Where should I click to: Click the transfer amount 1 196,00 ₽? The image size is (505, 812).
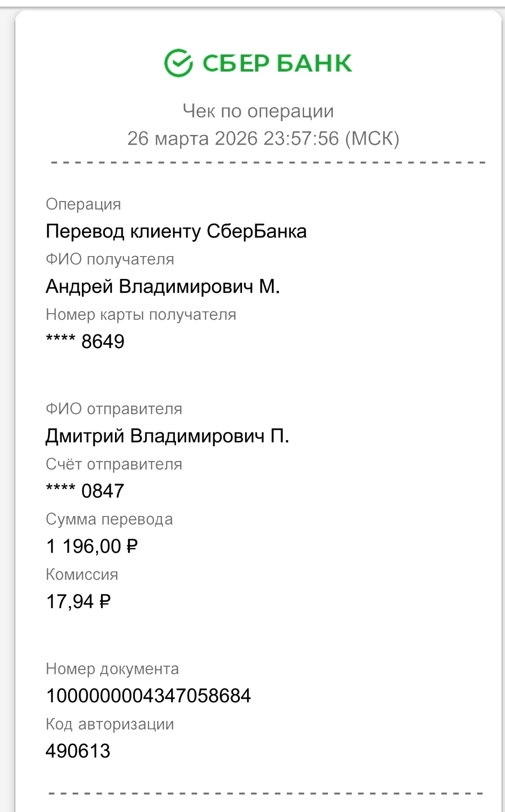coord(92,547)
